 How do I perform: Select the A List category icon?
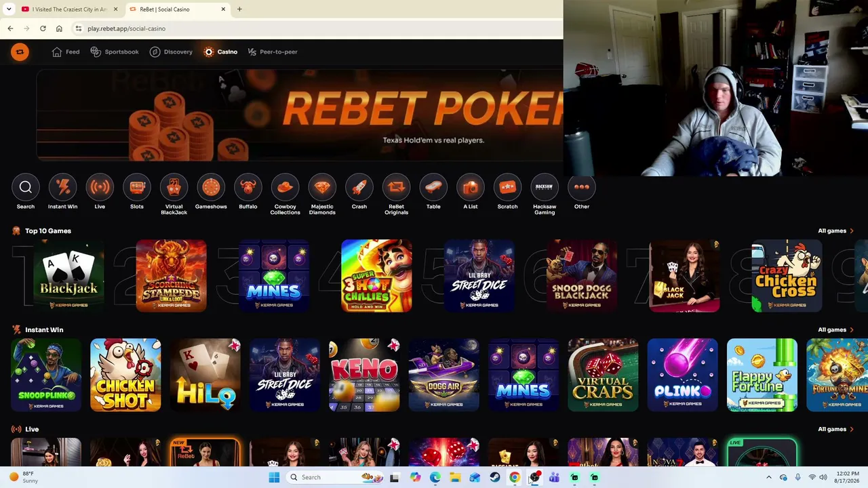[470, 187]
